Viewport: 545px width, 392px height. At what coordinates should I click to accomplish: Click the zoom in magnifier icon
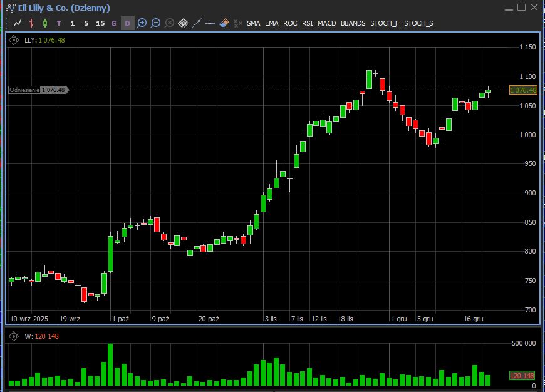[x=142, y=23]
